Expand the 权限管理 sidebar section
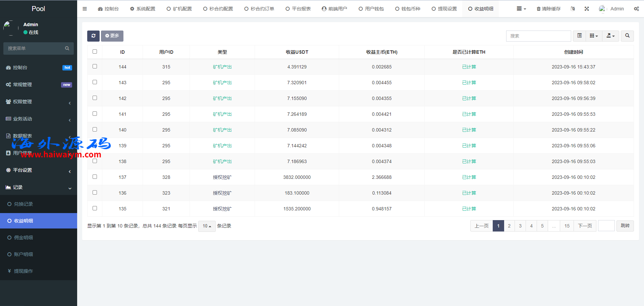 39,102
